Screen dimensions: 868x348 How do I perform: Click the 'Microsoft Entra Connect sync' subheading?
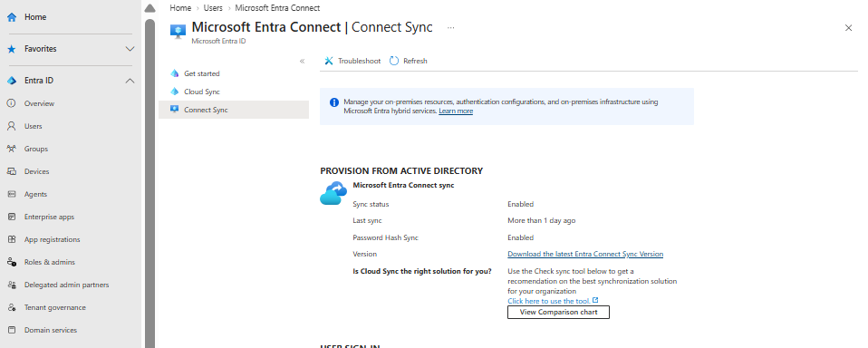(x=403, y=186)
